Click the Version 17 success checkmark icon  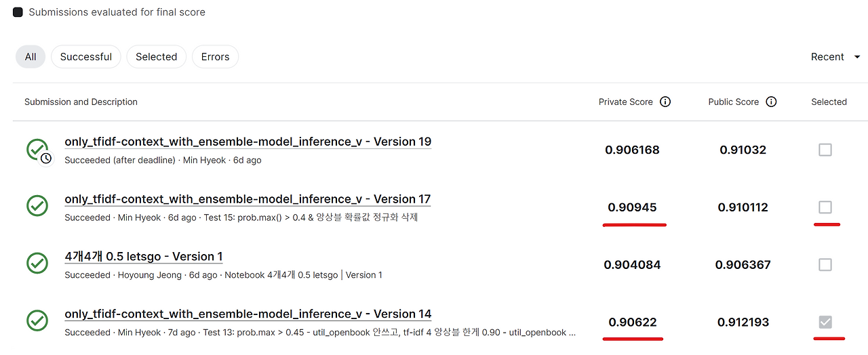[x=37, y=206]
